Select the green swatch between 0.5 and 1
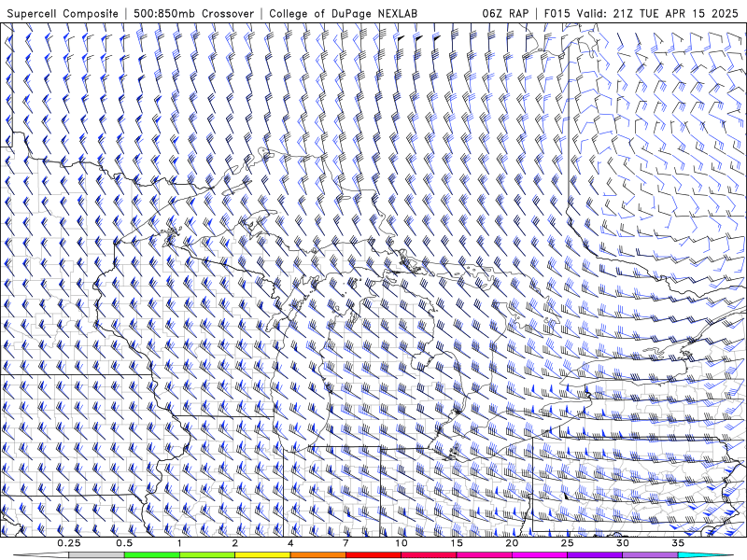 [x=152, y=555]
